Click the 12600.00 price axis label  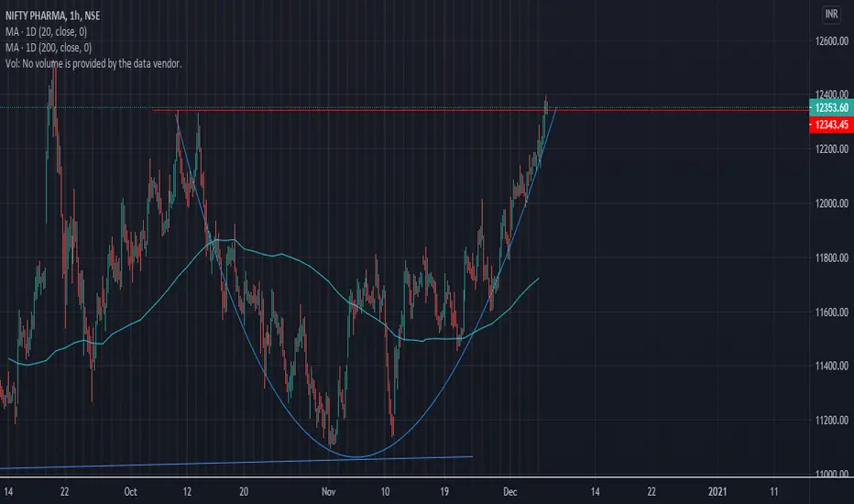coord(832,41)
